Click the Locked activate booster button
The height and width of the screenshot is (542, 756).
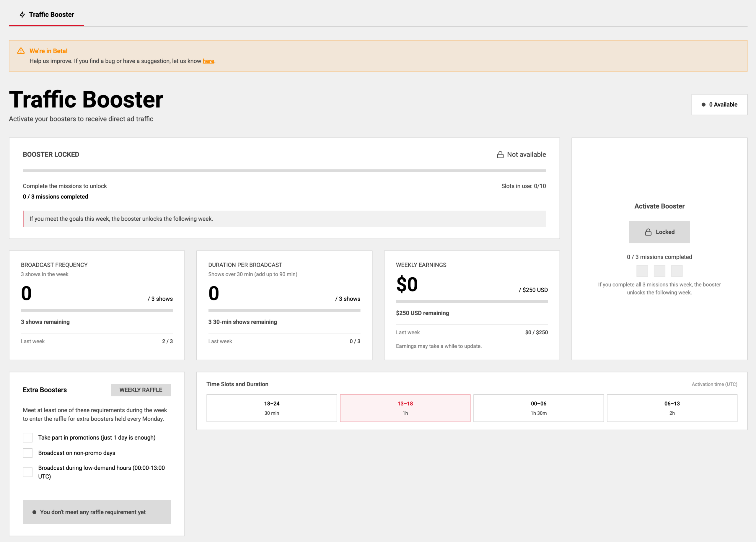(x=659, y=232)
